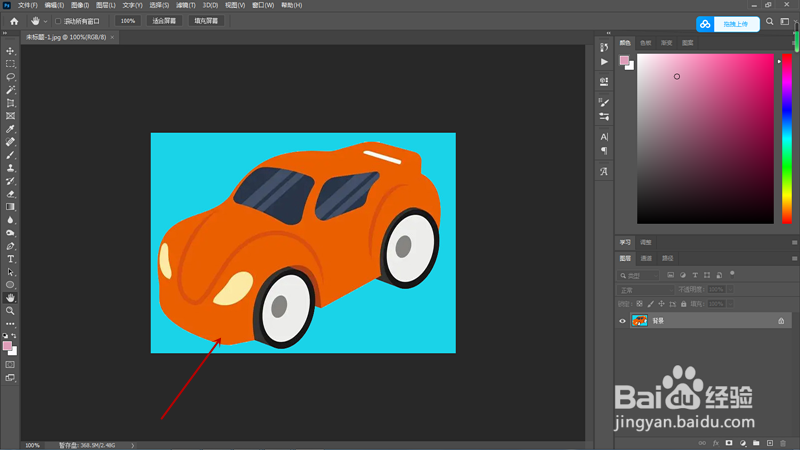The image size is (800, 450).
Task: Switch to the Swatches tab
Action: pos(646,43)
